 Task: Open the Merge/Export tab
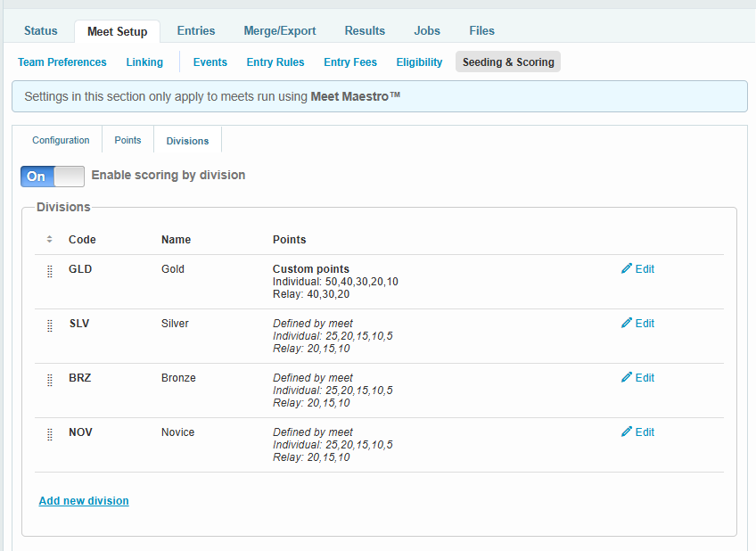(x=280, y=31)
